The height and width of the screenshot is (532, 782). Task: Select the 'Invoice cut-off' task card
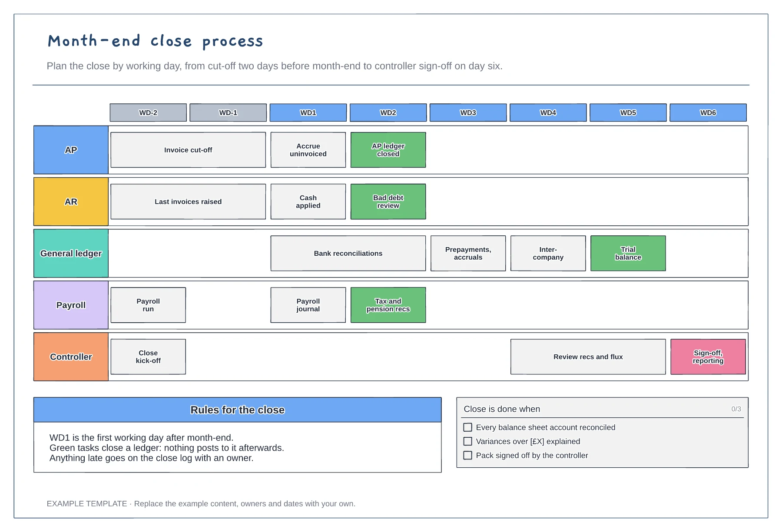coord(188,150)
